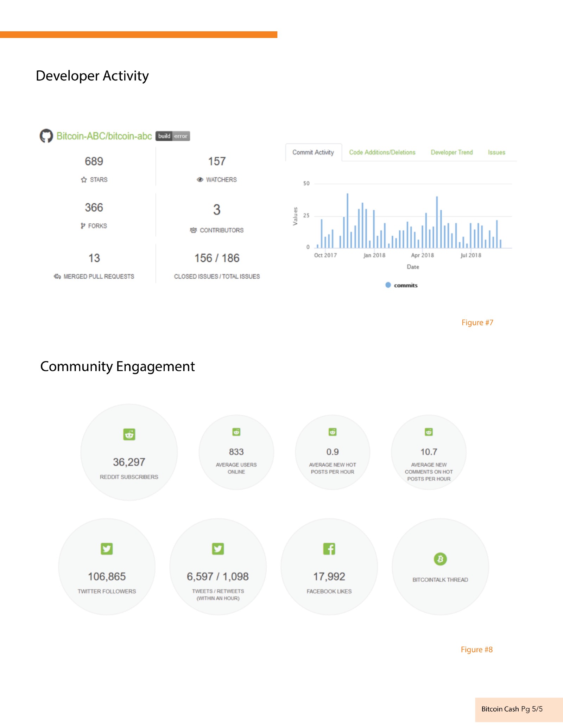Click the people icon beside CONTRIBUTORS
Screen dimensions: 563x728
click(x=193, y=230)
